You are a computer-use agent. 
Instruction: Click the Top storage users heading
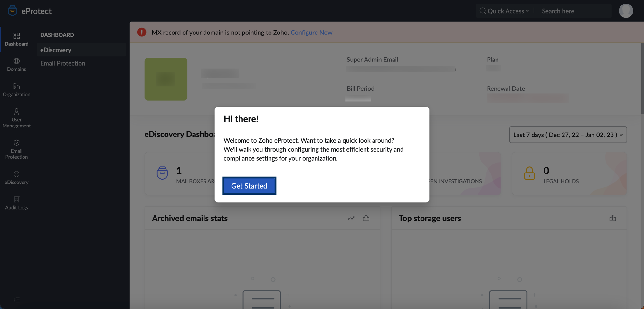(x=430, y=218)
